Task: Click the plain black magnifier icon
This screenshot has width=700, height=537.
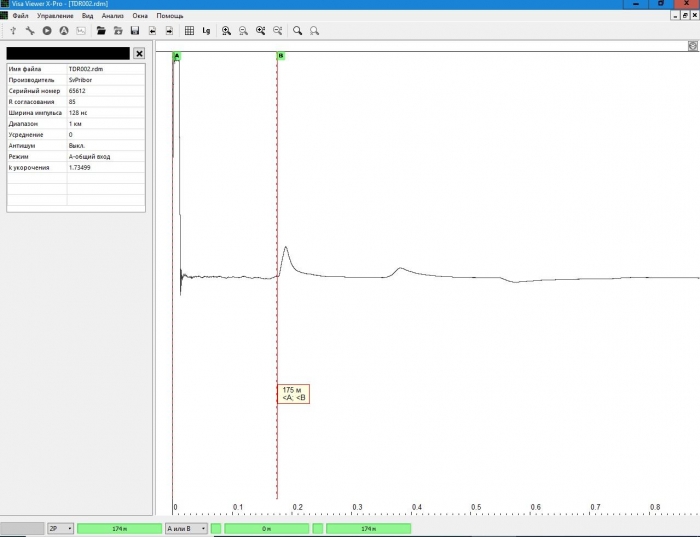Action: pyautogui.click(x=297, y=31)
